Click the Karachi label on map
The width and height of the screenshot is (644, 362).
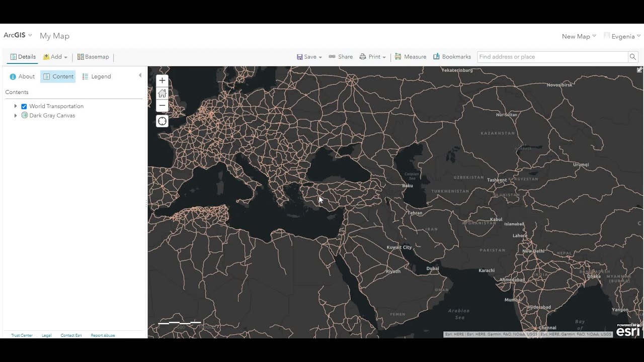click(487, 270)
